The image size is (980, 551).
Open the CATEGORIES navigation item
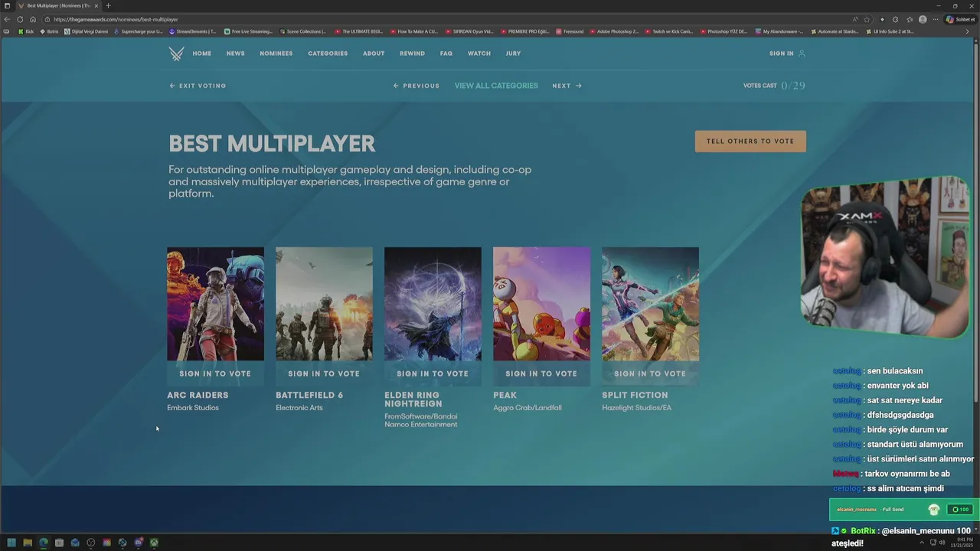[328, 54]
